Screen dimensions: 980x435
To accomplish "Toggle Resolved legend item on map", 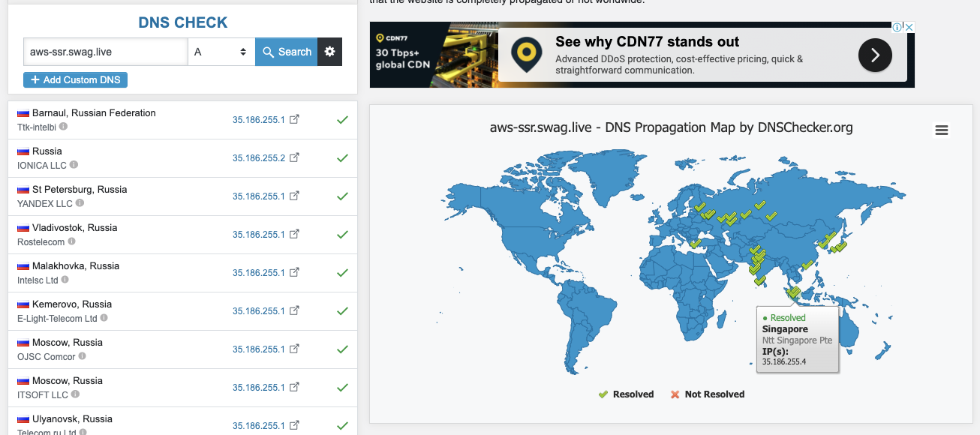I will [626, 394].
